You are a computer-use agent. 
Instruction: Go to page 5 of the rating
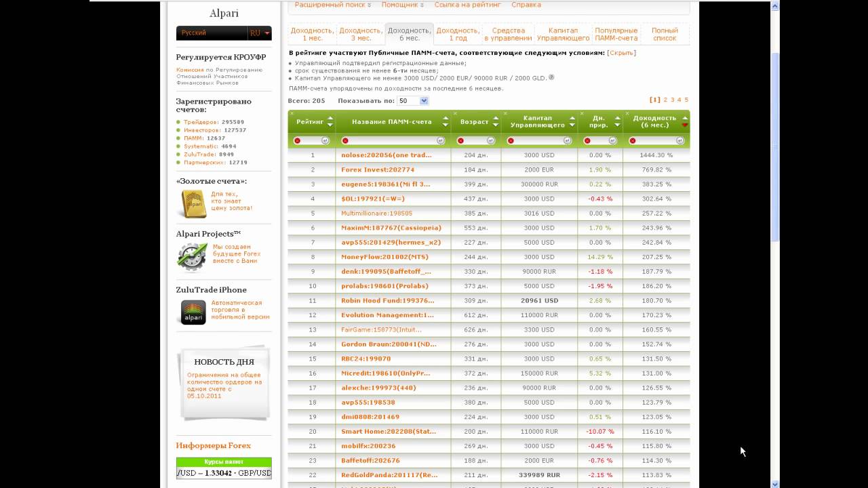pos(686,100)
